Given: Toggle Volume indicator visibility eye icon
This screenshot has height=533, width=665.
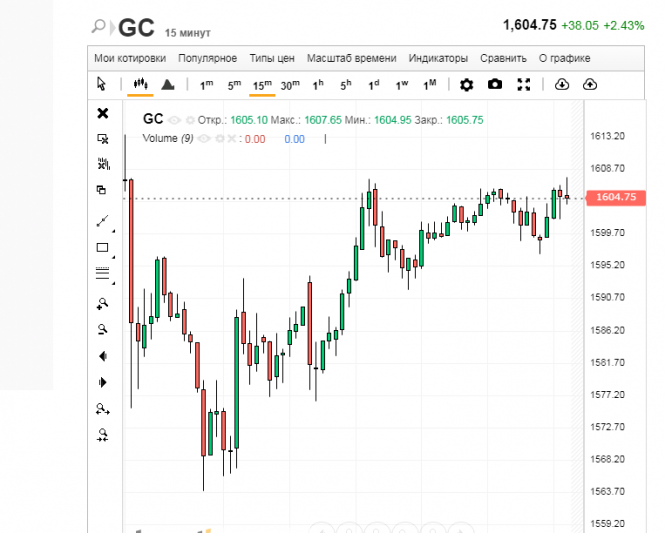Looking at the screenshot, I should (205, 139).
